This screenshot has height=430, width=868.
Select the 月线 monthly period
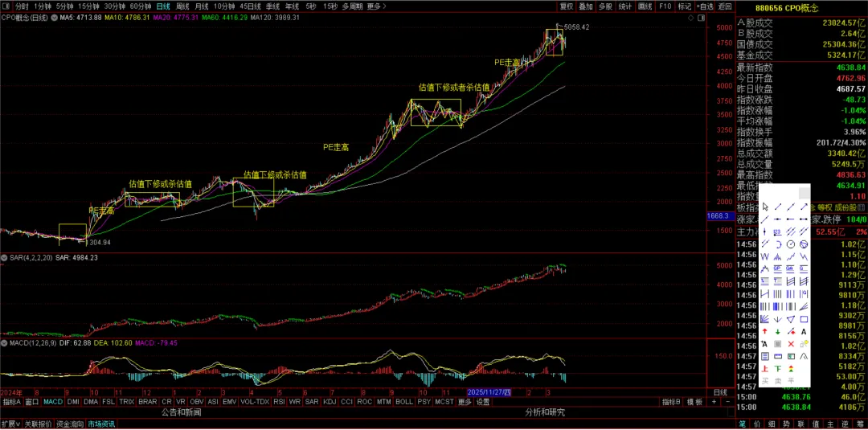click(x=202, y=6)
